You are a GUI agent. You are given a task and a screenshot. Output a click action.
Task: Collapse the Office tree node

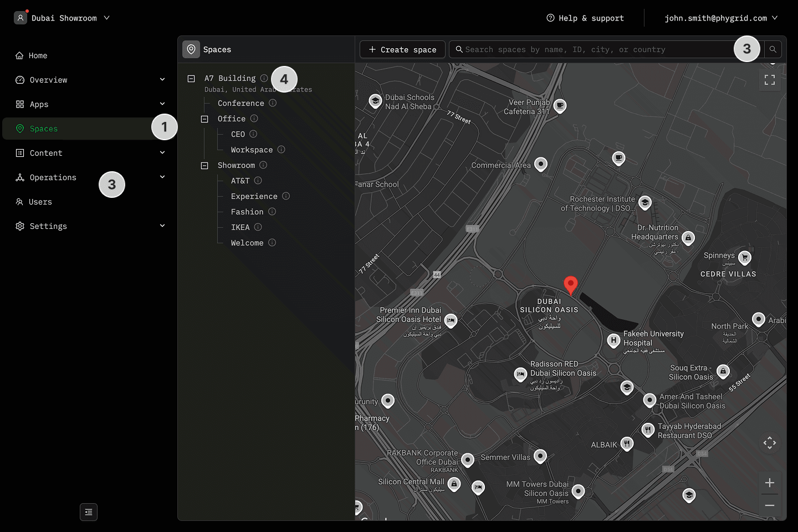[204, 119]
